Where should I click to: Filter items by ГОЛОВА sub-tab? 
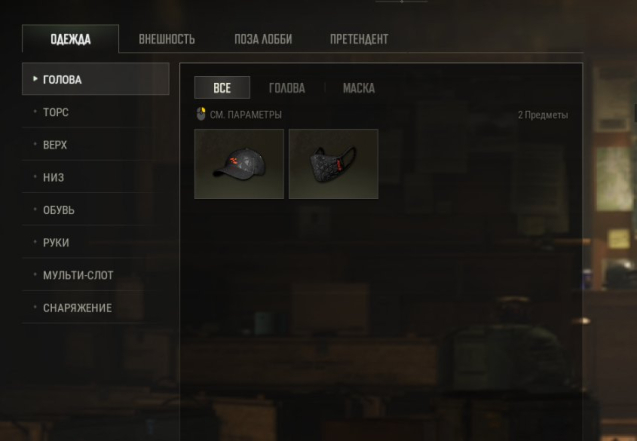click(x=287, y=88)
